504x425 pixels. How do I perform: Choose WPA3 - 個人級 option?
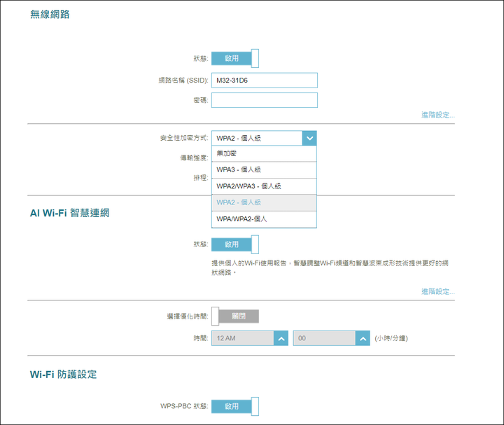264,169
